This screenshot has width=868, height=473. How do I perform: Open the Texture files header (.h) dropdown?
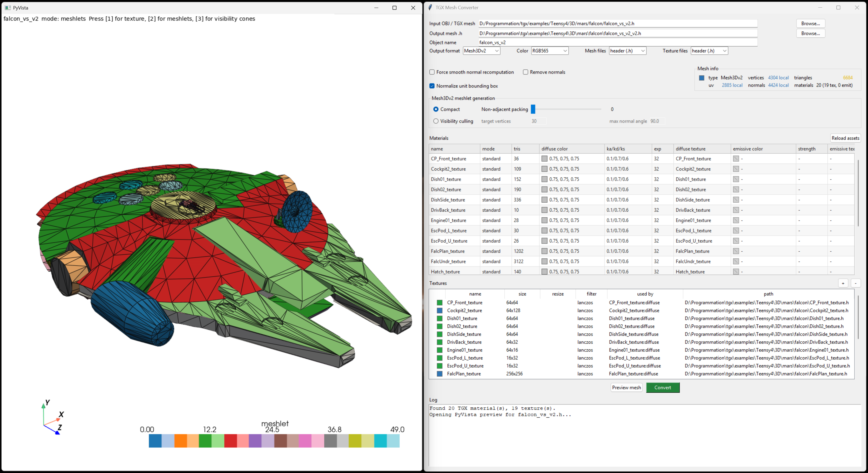[x=709, y=51]
